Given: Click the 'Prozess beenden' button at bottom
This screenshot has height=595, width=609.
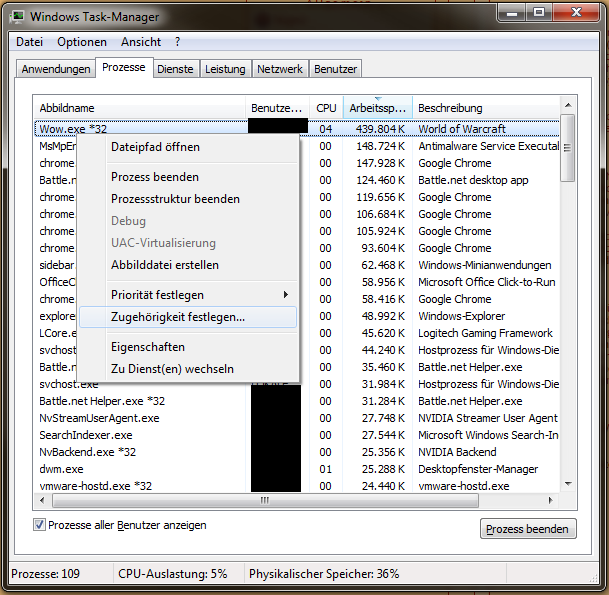Looking at the screenshot, I should pyautogui.click(x=528, y=529).
